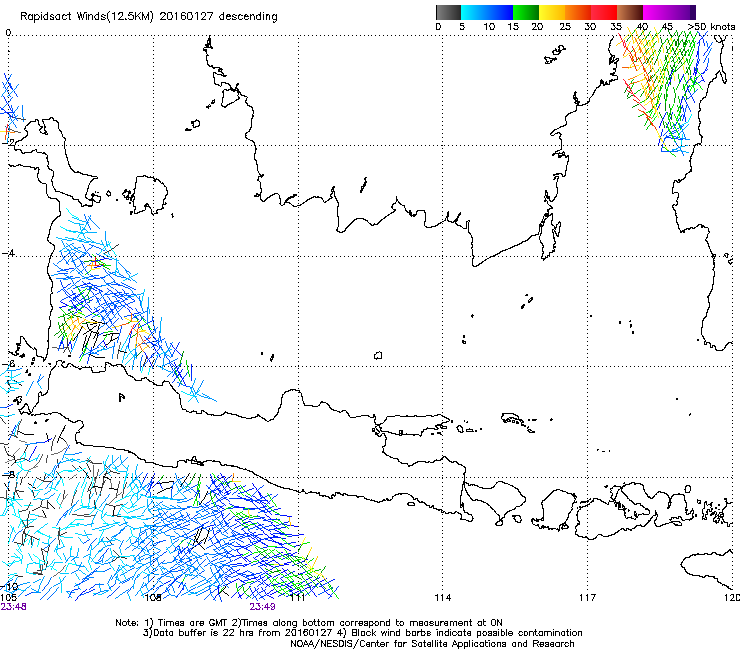Click the cyan 5-10 knots legend color
740x650 pixels.
click(x=473, y=12)
